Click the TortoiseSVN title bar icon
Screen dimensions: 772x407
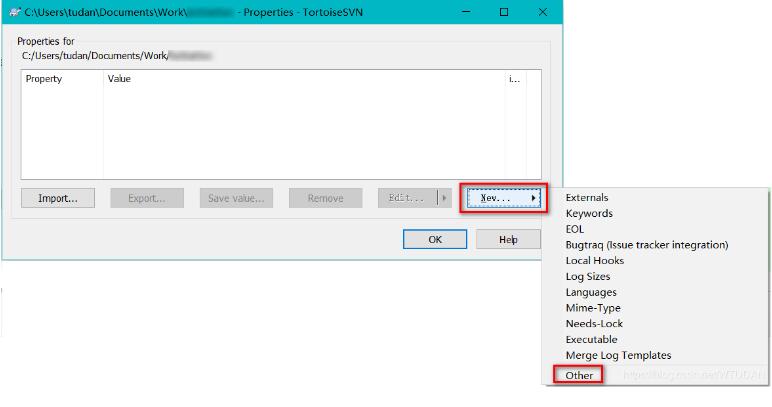coord(15,12)
